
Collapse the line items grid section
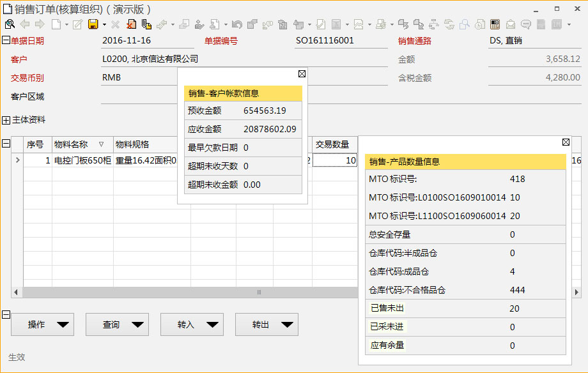click(x=6, y=144)
